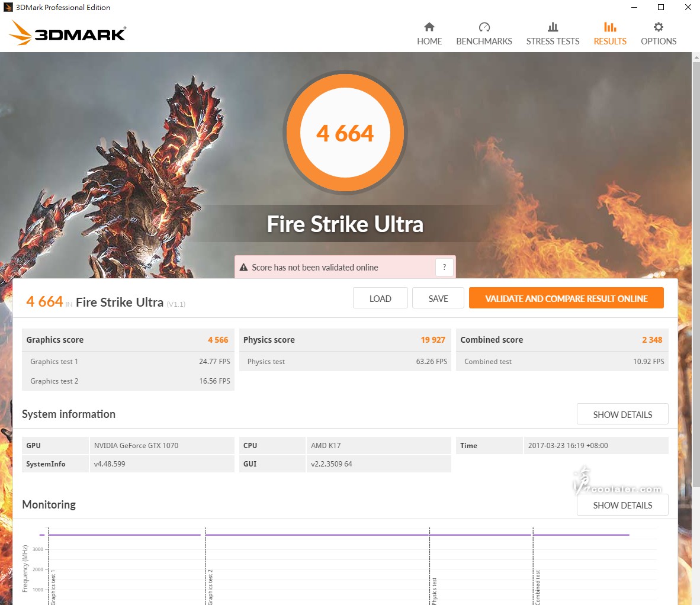The width and height of the screenshot is (700, 605).
Task: Click the Monitoring section heading
Action: click(49, 504)
